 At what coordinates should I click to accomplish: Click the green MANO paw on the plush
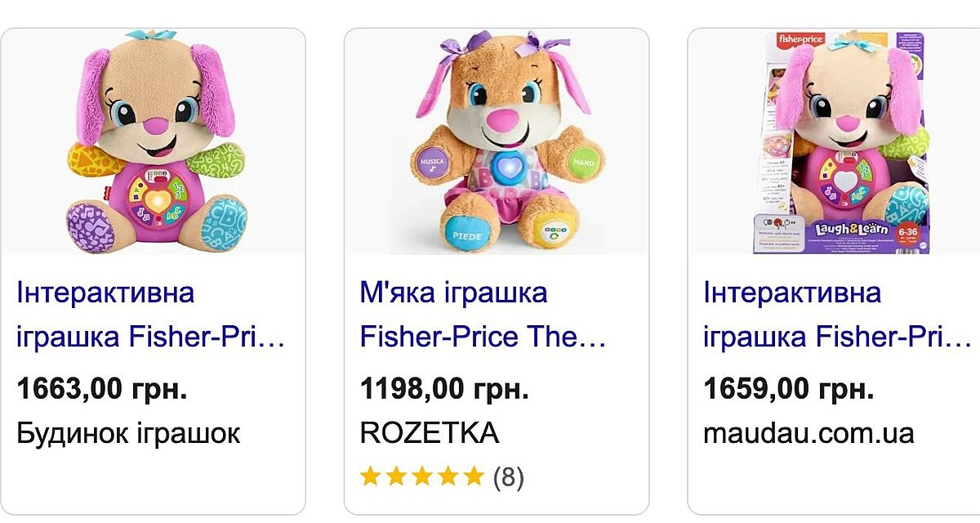pos(581,162)
